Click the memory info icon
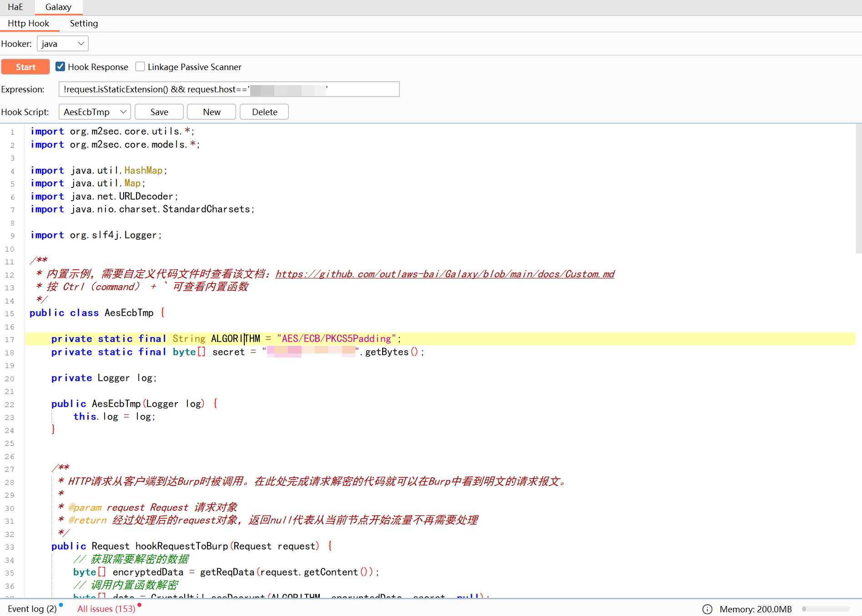Screen dimensions: 862x616 point(707,609)
